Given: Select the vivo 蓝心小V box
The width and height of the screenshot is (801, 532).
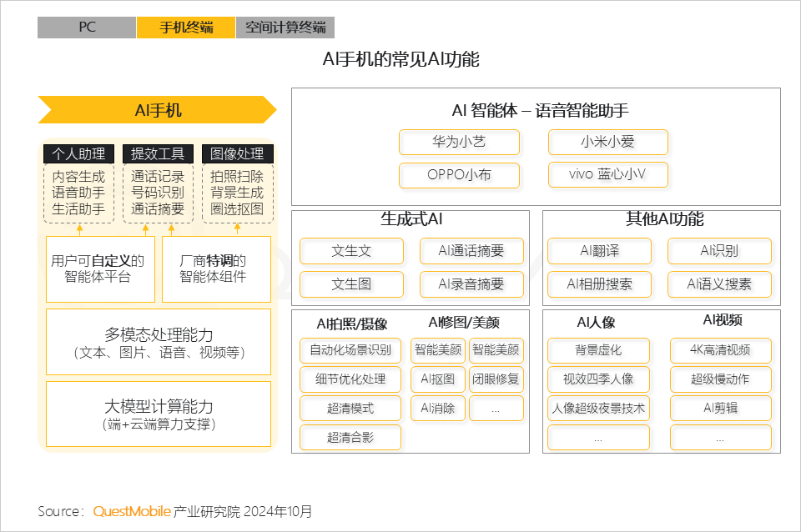Looking at the screenshot, I should click(x=607, y=175).
